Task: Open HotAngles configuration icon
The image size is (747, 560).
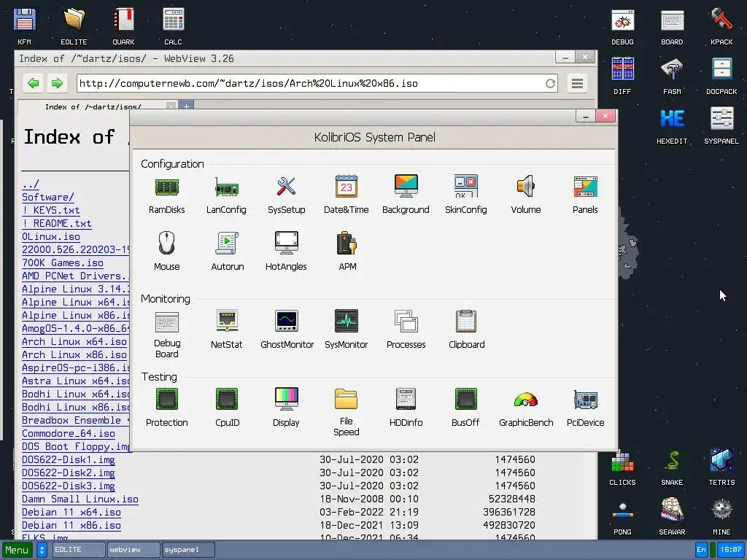Action: tap(286, 243)
